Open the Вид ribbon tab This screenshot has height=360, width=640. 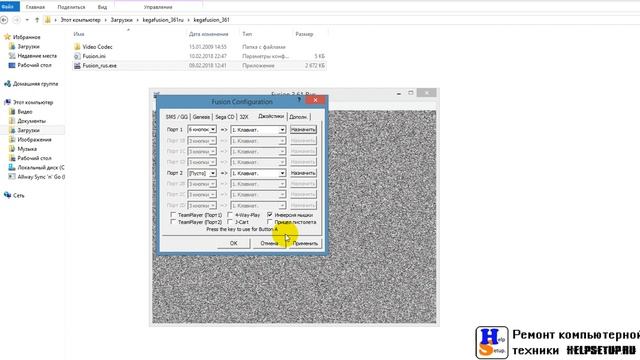coord(102,7)
